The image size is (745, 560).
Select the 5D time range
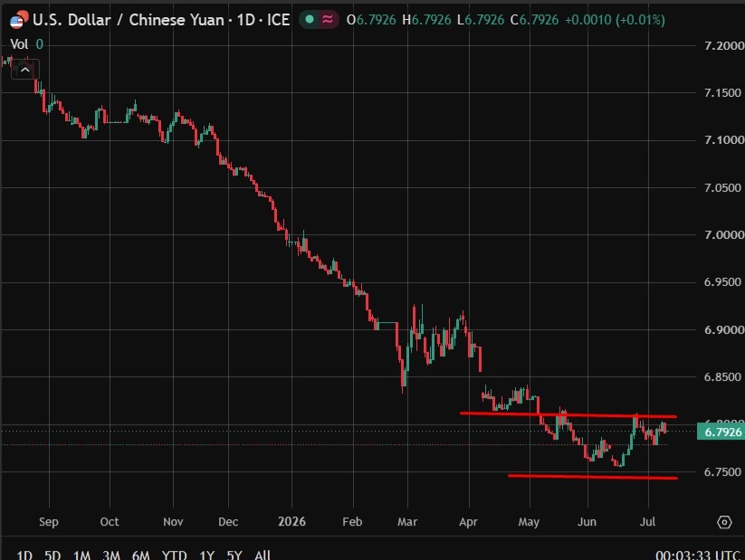pos(53,555)
